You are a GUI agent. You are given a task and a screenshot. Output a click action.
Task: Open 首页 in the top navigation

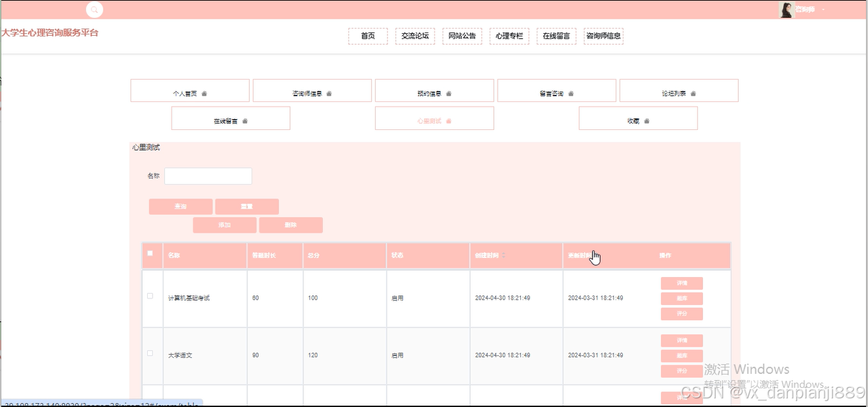(368, 36)
